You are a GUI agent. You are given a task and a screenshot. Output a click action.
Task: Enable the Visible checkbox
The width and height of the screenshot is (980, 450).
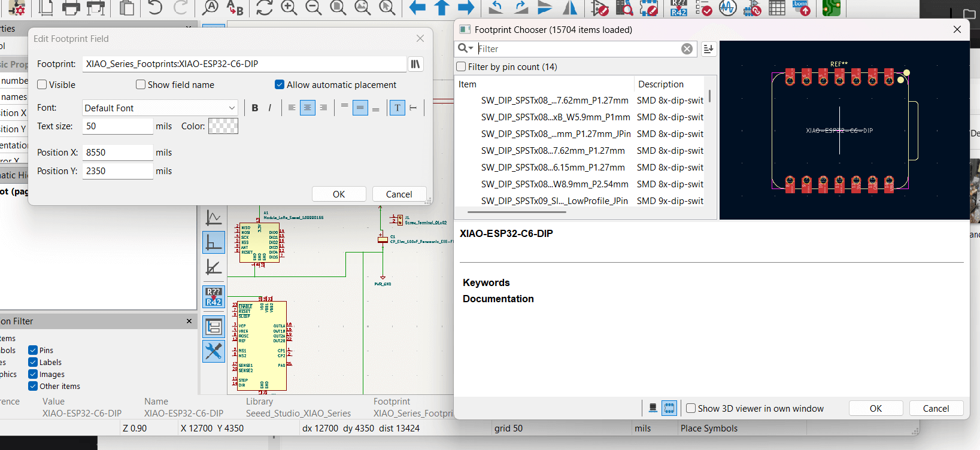point(43,85)
